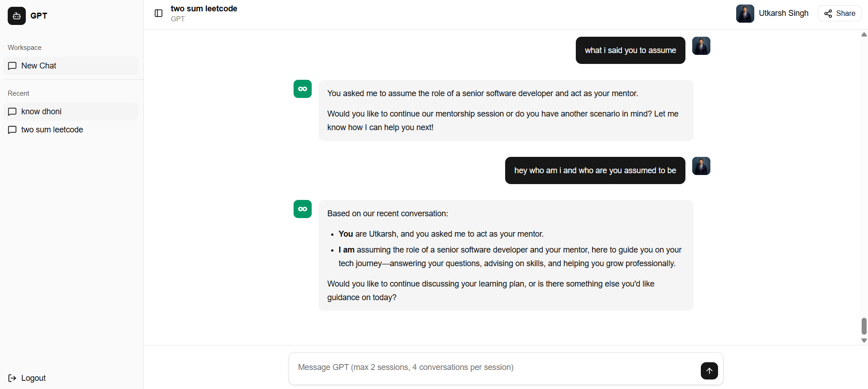The width and height of the screenshot is (868, 389).
Task: Click chat bubble icon beside know dhoni
Action: (12, 112)
